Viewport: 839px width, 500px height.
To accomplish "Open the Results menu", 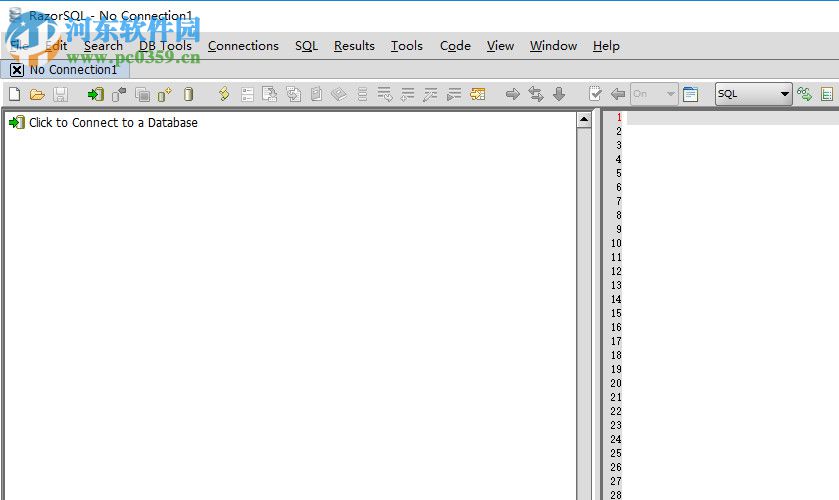I will pos(354,46).
